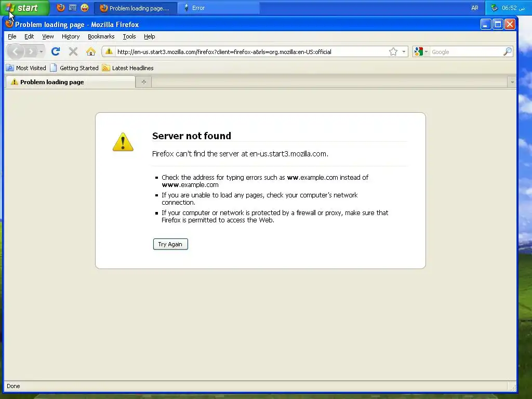Click the Firefox title bar icon

9,24
